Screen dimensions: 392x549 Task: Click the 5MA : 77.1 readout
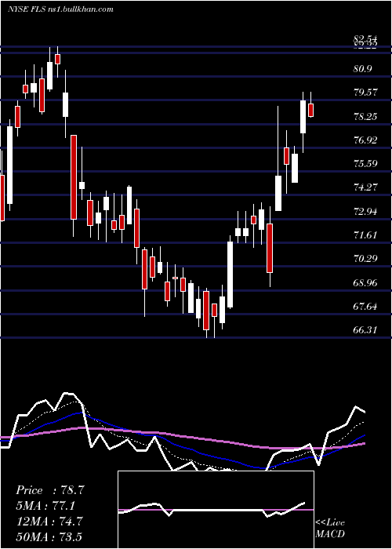tap(45, 506)
